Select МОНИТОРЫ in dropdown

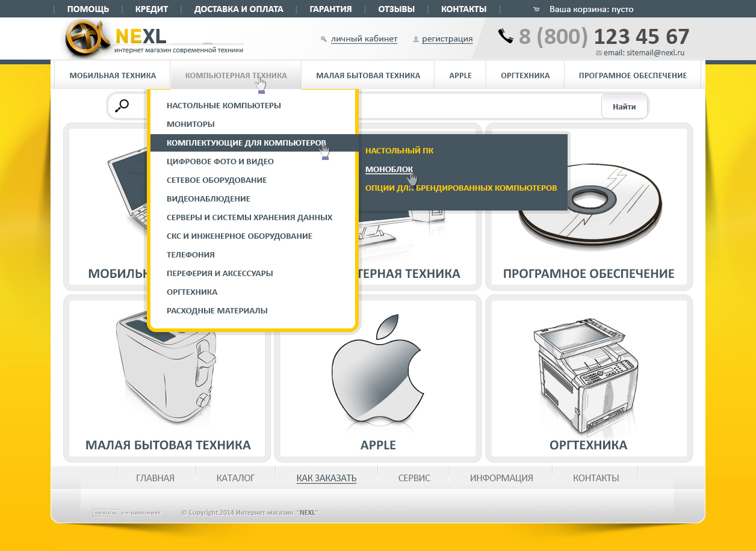(x=191, y=124)
